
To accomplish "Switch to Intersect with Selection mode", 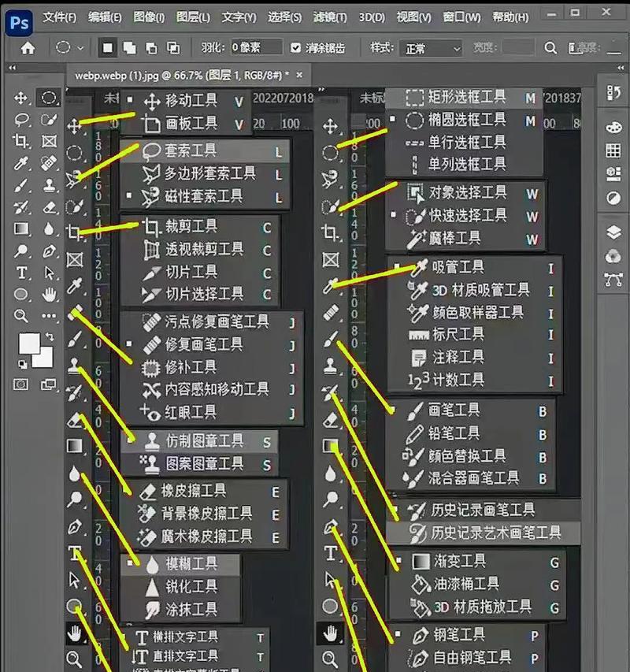I will point(173,48).
